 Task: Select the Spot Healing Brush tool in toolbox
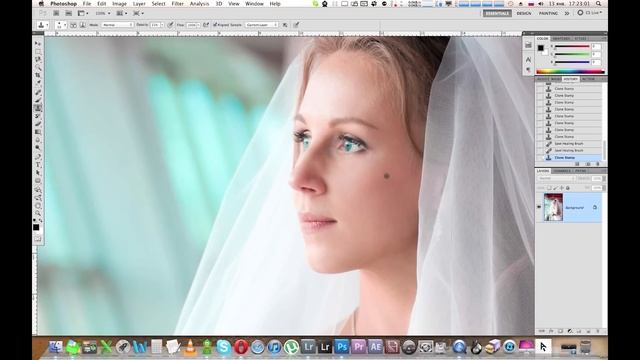[38, 93]
